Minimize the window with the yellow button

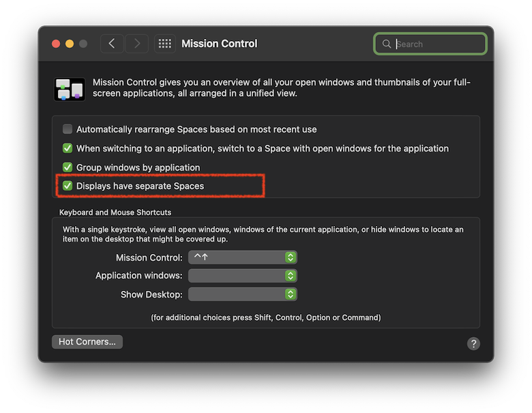[70, 44]
